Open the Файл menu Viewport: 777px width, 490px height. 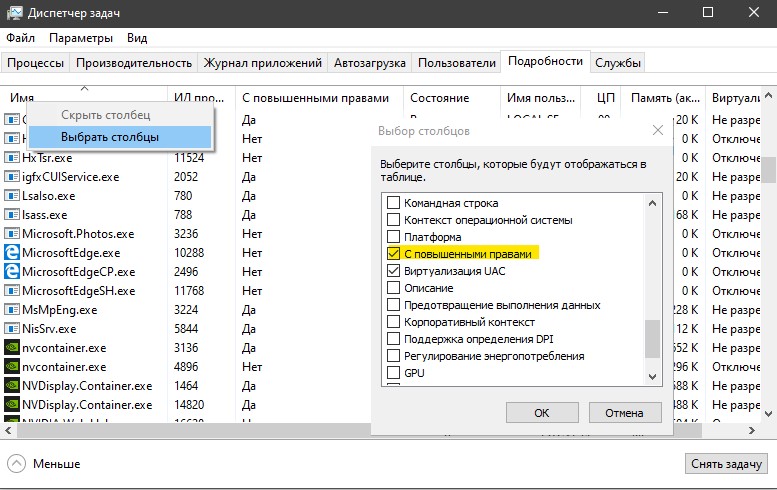click(x=20, y=38)
